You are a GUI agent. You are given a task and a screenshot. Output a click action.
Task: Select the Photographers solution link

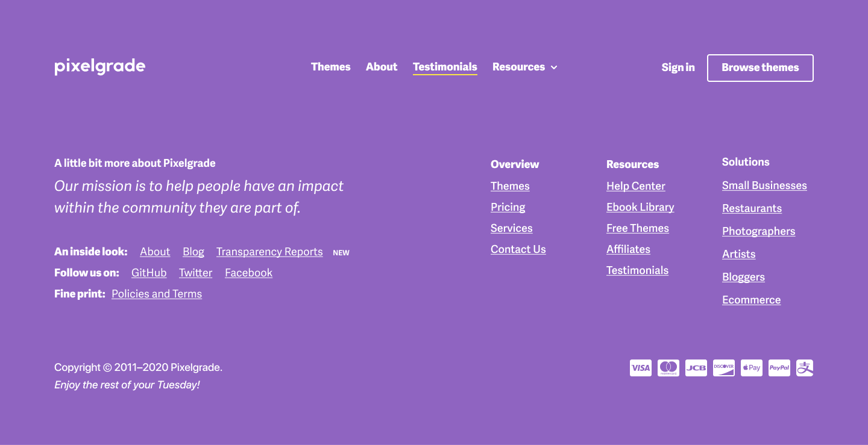pyautogui.click(x=758, y=231)
